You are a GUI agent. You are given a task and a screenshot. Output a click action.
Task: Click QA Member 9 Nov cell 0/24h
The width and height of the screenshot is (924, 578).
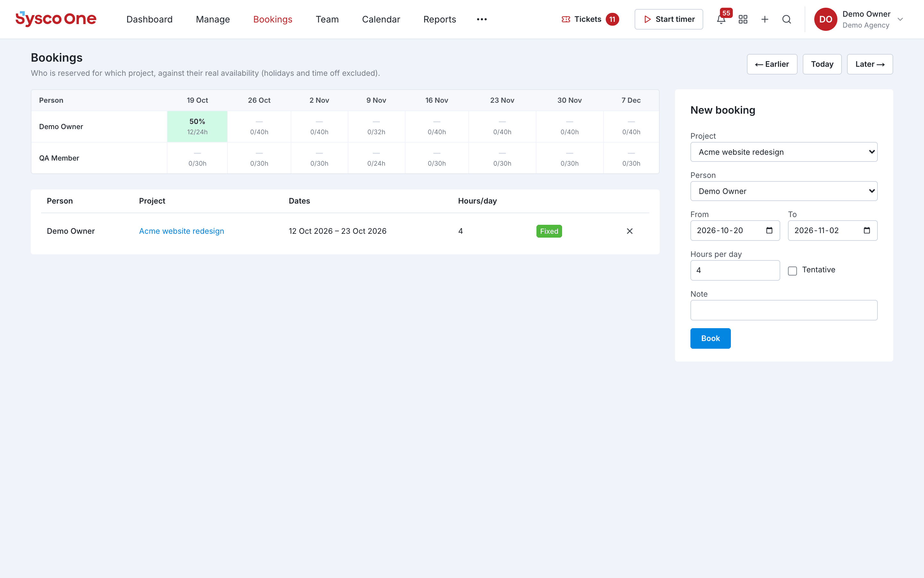click(x=376, y=158)
